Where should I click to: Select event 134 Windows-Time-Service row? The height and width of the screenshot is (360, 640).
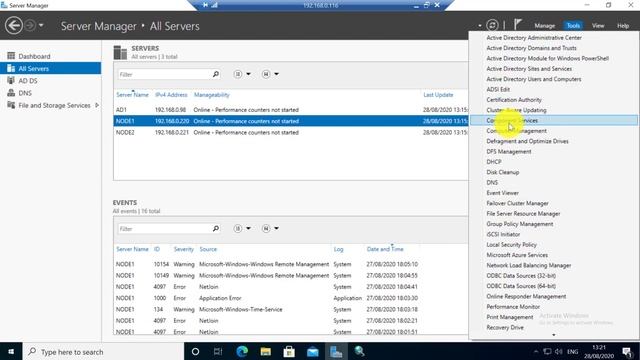[291, 310]
